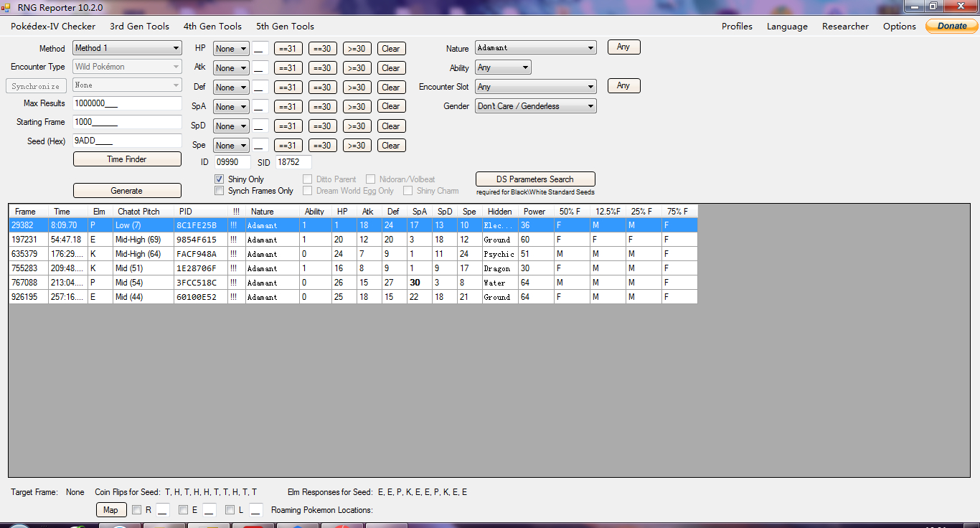Click Any button next to Encounter Slot

[623, 85]
